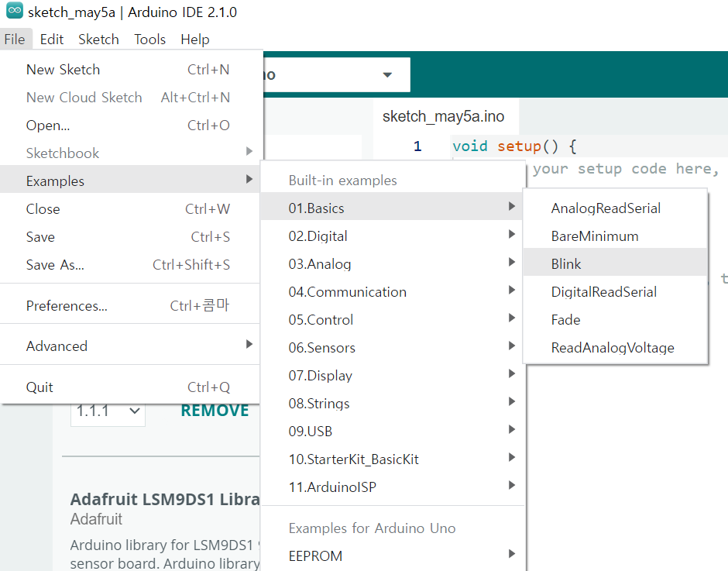This screenshot has width=728, height=571.
Task: Open the Sketch menu
Action: (98, 40)
